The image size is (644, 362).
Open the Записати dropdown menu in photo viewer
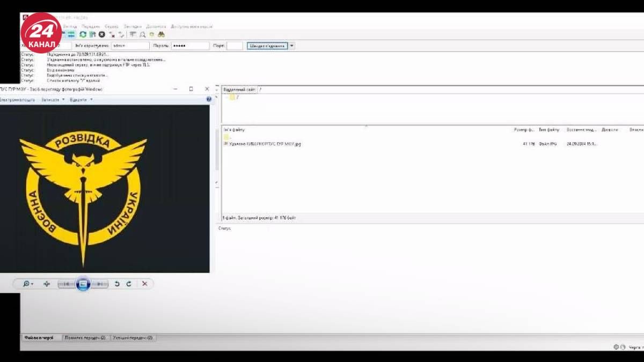(x=53, y=100)
